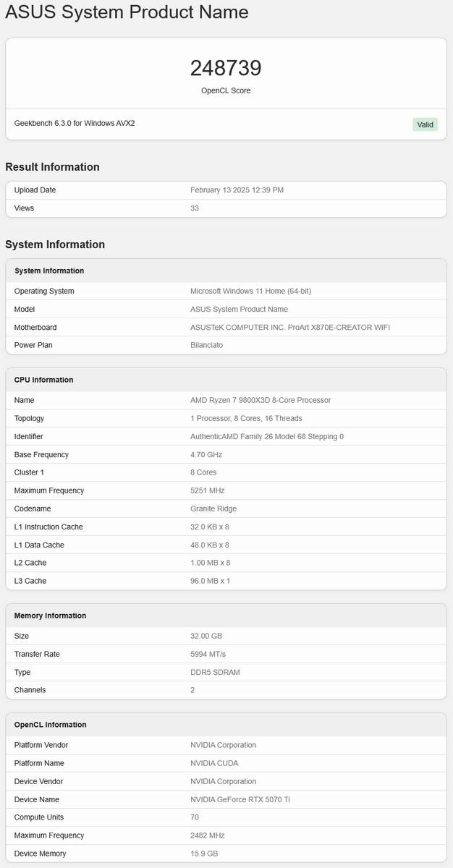Click the green Valid badge
The height and width of the screenshot is (868, 453).
426,124
